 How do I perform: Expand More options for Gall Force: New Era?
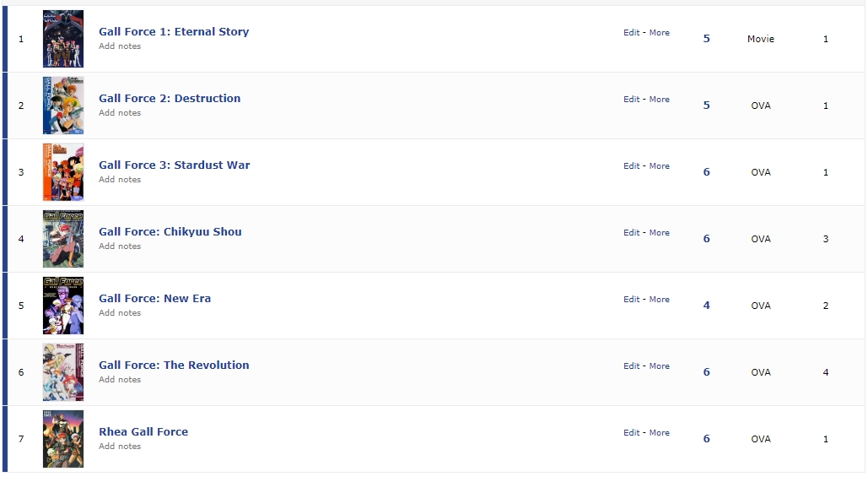pos(660,299)
